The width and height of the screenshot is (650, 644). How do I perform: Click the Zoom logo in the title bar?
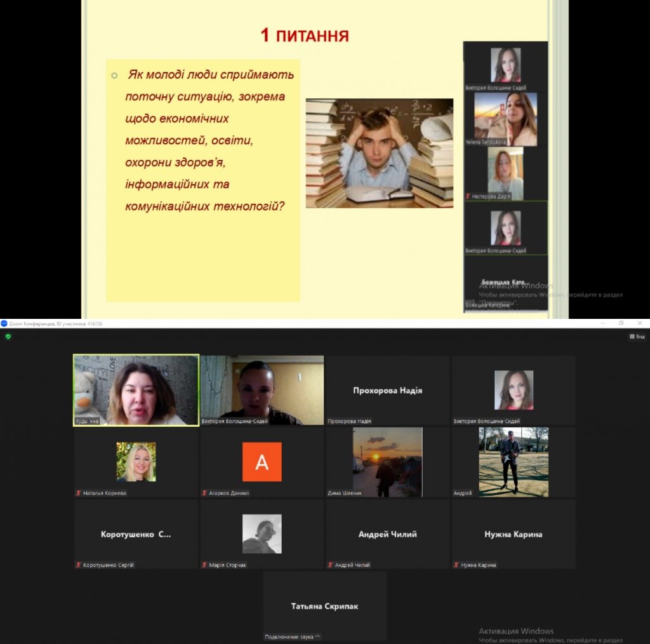coord(4,323)
